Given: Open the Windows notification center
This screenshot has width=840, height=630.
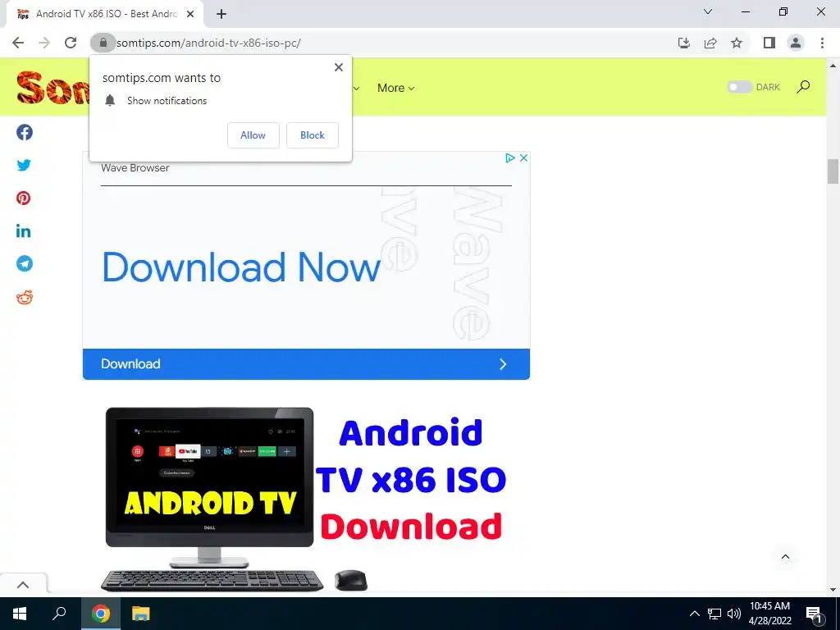Looking at the screenshot, I should pos(815,614).
